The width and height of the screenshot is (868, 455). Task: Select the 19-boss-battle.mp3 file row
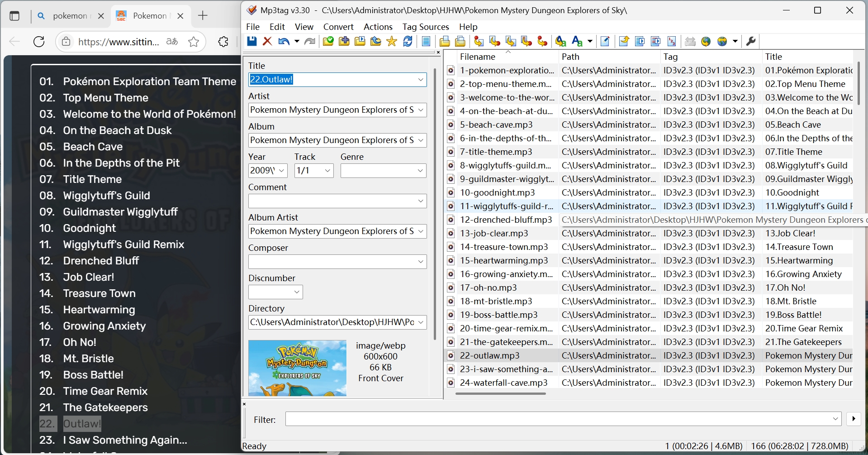[649, 315]
